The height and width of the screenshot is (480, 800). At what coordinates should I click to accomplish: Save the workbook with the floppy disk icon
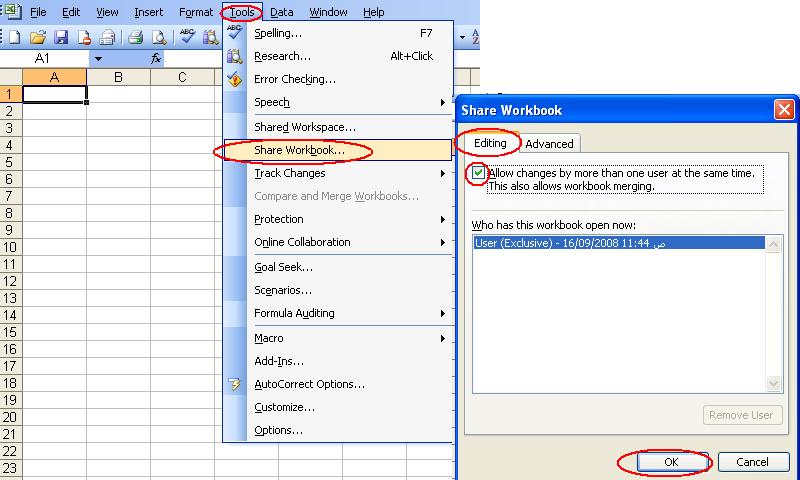pyautogui.click(x=61, y=37)
